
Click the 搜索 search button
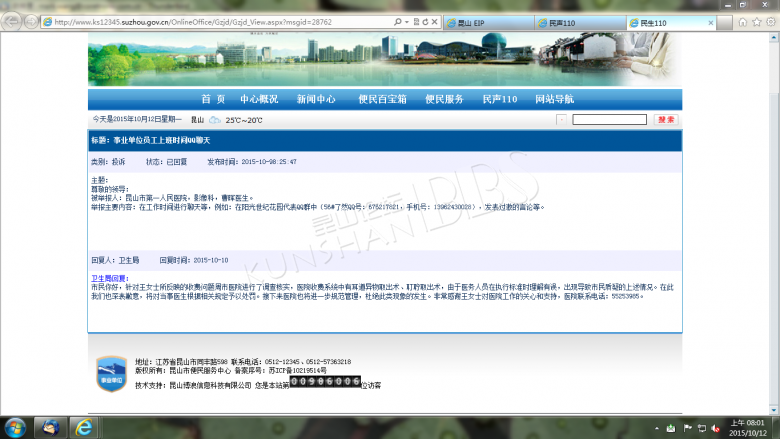tap(665, 120)
